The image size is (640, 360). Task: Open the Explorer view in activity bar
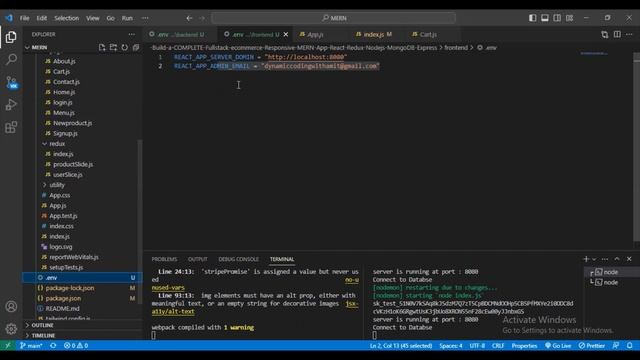click(x=11, y=37)
